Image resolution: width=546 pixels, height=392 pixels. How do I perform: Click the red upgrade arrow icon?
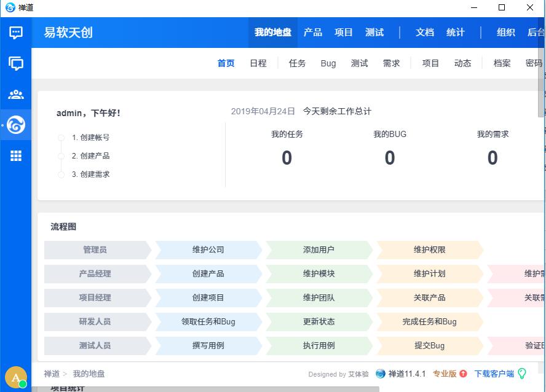(x=463, y=374)
